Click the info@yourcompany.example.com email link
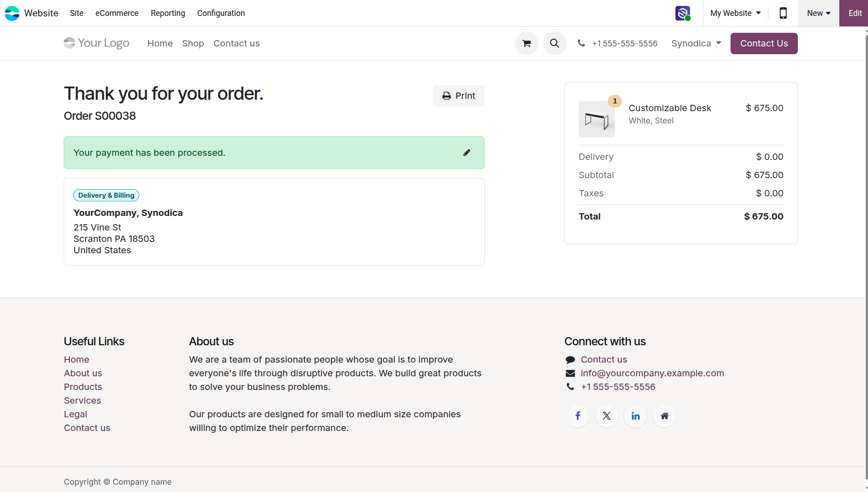868x492 pixels. point(652,373)
